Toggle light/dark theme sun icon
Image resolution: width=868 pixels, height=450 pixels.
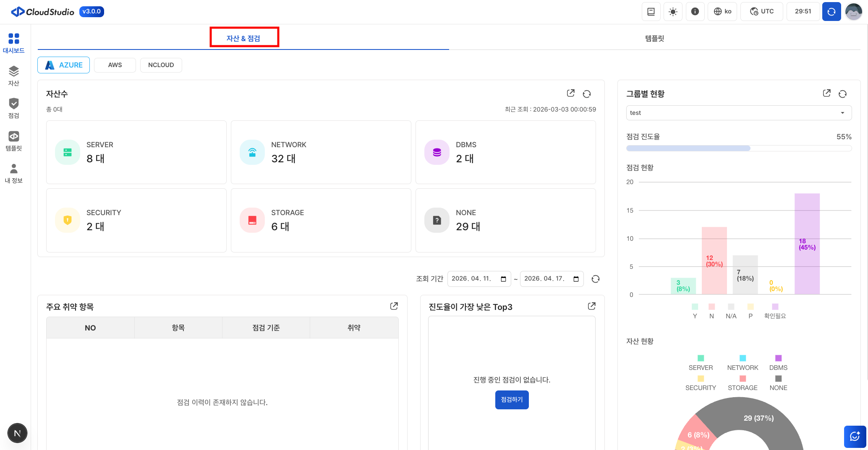[673, 11]
